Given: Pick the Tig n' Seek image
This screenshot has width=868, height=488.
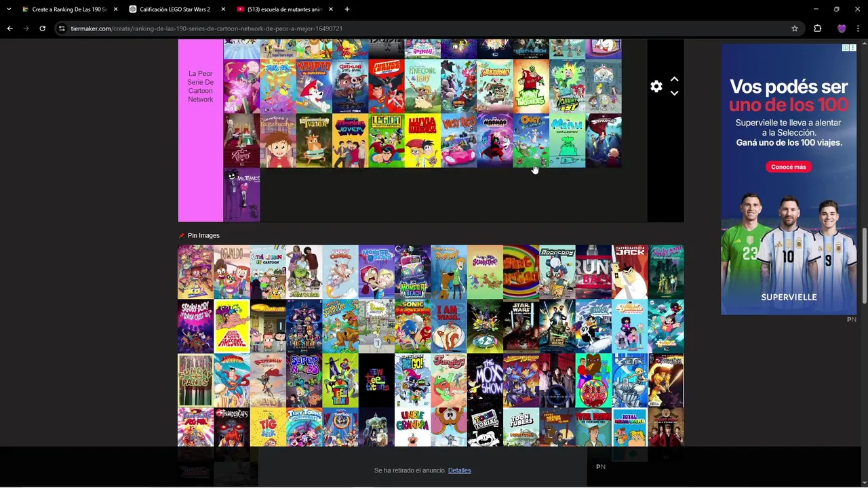Looking at the screenshot, I should point(268,427).
